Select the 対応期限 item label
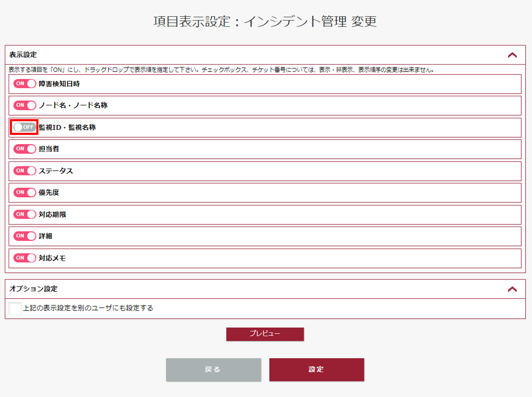Screen dimensions: 532x397 coord(52,214)
